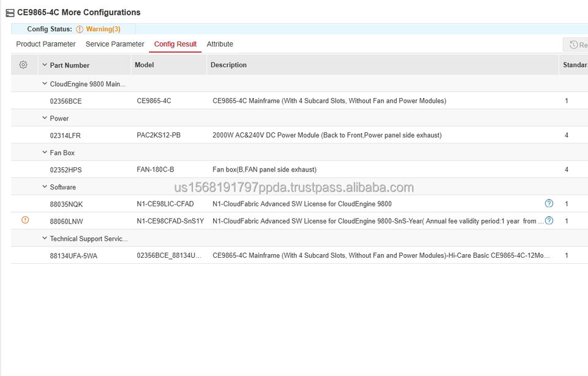Click warning icon on the 88060LNW row
The image size is (588, 376).
point(25,220)
